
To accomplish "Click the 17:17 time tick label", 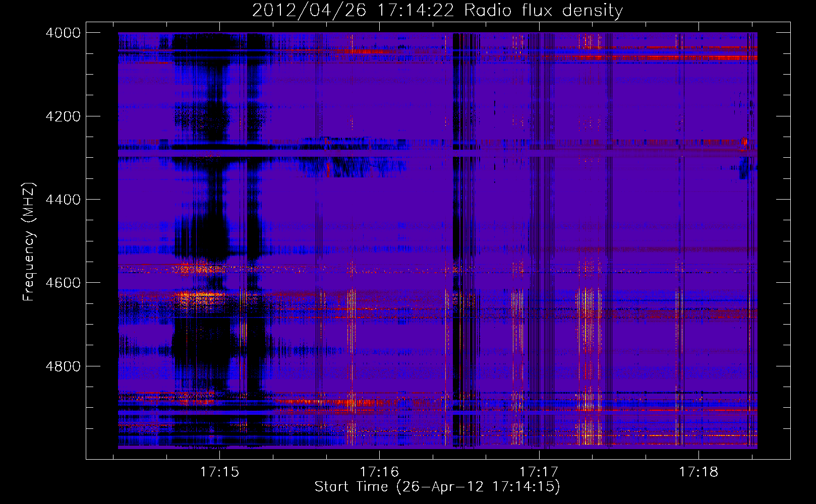I will click(x=539, y=472).
